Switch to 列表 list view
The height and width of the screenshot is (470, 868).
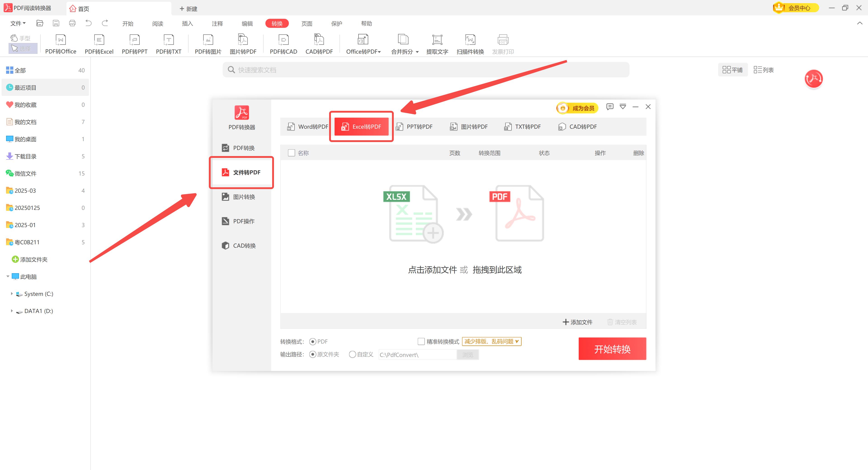pos(764,70)
